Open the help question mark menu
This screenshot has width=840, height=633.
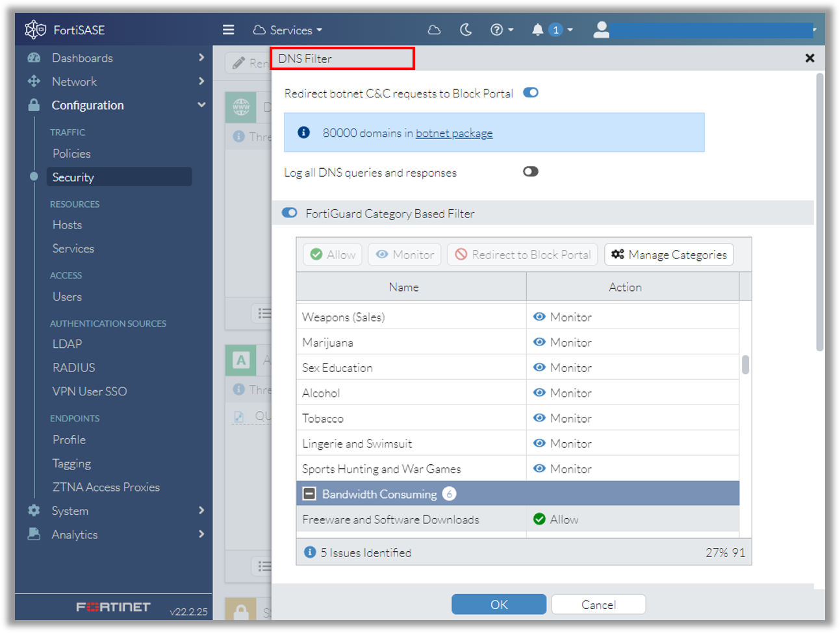click(x=501, y=30)
